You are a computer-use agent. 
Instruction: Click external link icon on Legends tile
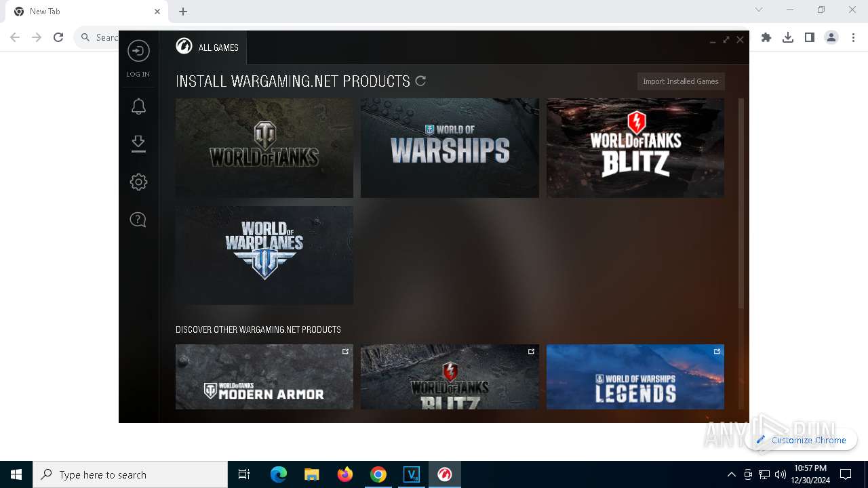pyautogui.click(x=717, y=351)
